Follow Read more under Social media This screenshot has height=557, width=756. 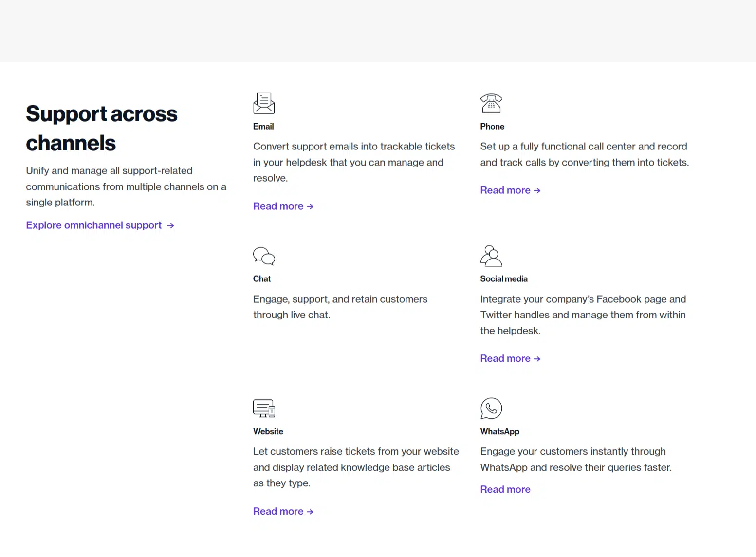tap(510, 359)
